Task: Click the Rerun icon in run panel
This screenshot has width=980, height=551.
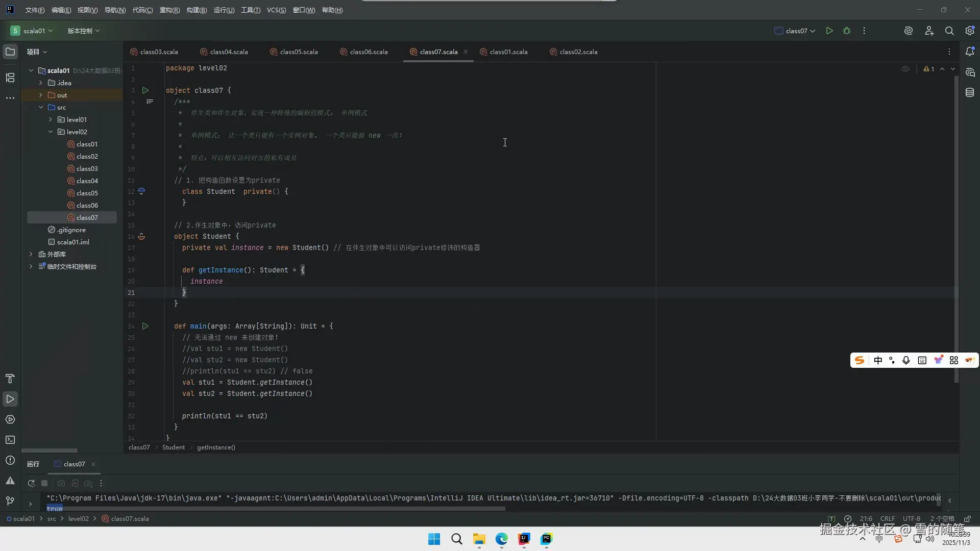Action: coord(31,483)
